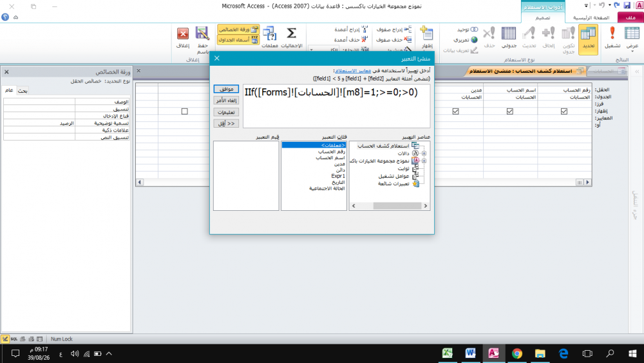
Task: Check the empty Show box in query grid
Action: coord(184,112)
